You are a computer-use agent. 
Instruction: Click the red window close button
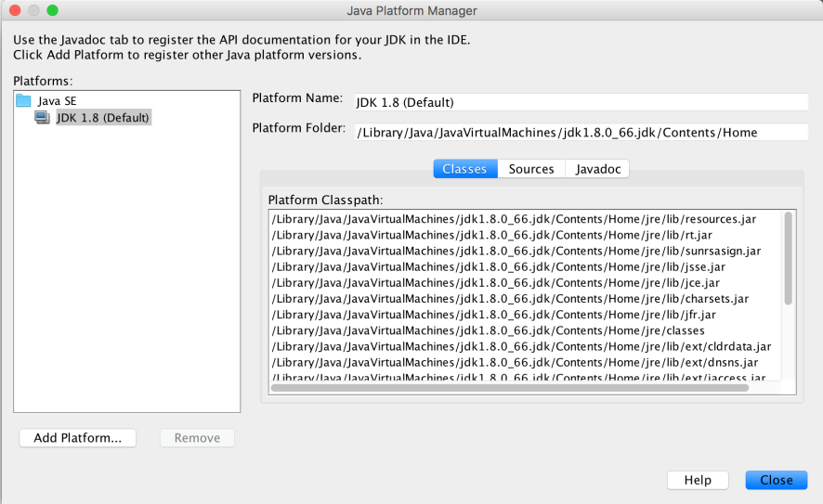pos(15,10)
